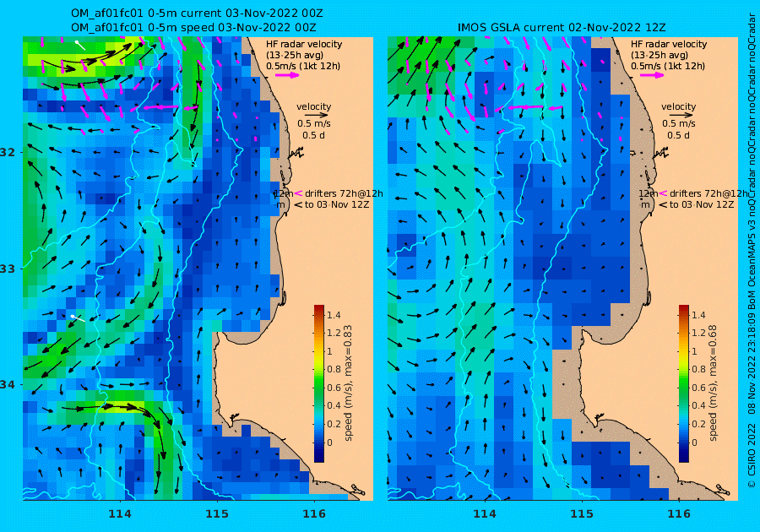
Task: Click '0.5 d' legend text on left map
Action: (x=313, y=135)
